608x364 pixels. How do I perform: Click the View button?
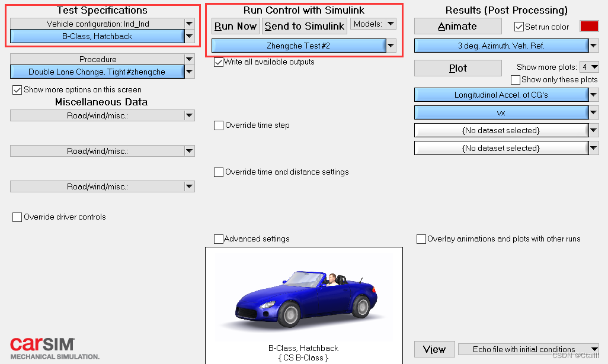[x=434, y=349]
